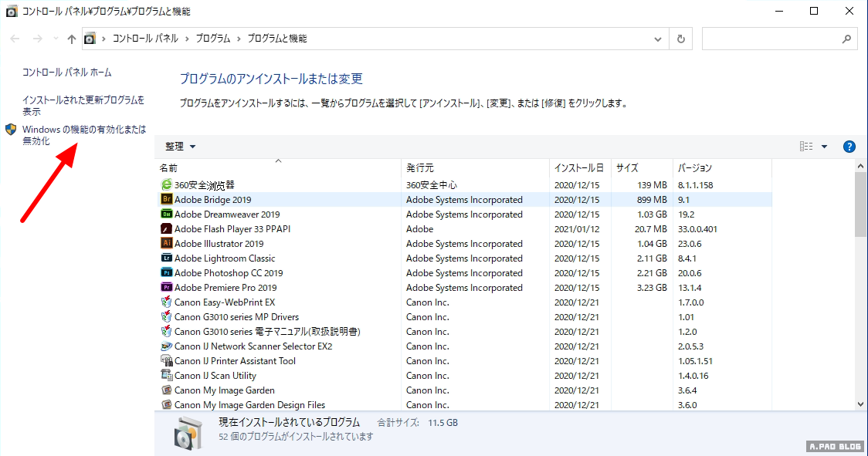Go up one level with the up arrow
The height and width of the screenshot is (456, 868).
pyautogui.click(x=72, y=39)
